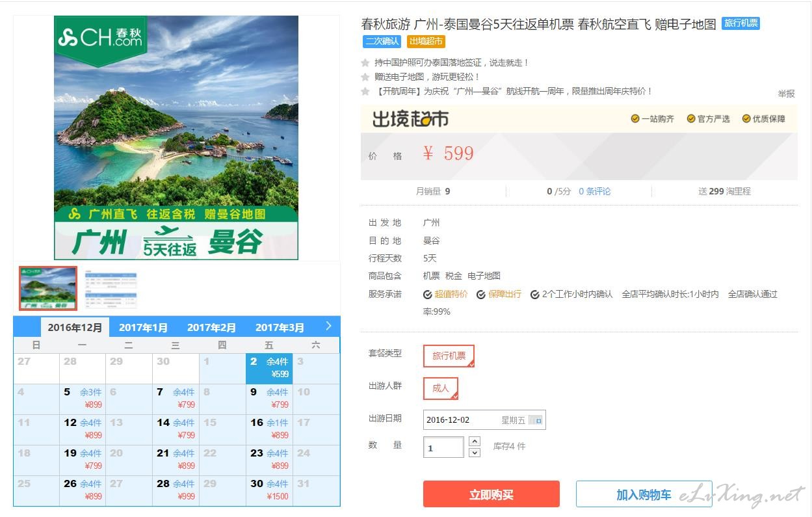Click the 举报 report link

pos(787,94)
